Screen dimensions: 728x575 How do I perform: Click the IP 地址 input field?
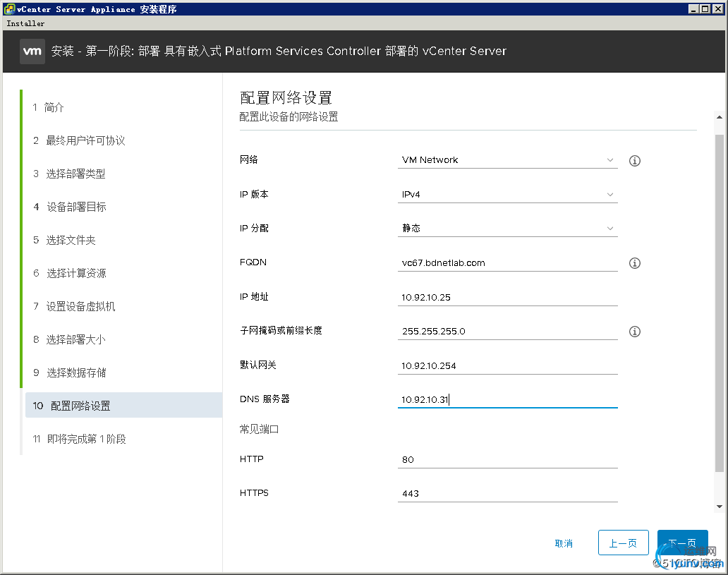(507, 297)
